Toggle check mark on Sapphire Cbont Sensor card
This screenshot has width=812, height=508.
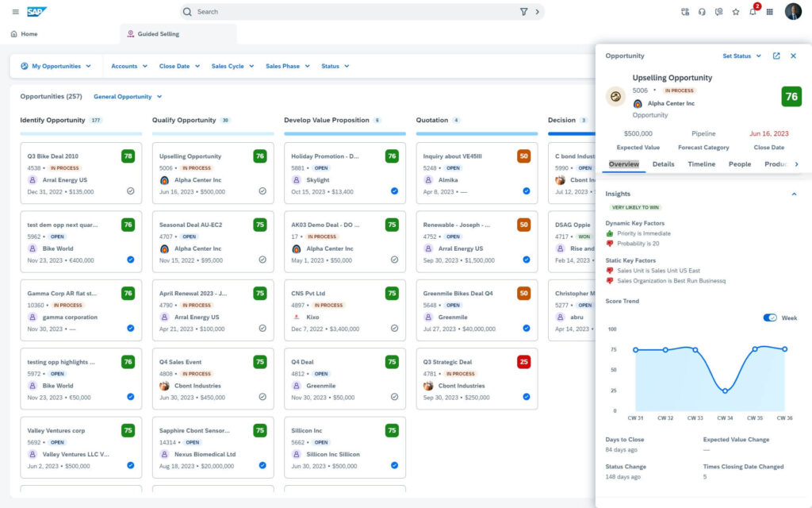(x=262, y=465)
